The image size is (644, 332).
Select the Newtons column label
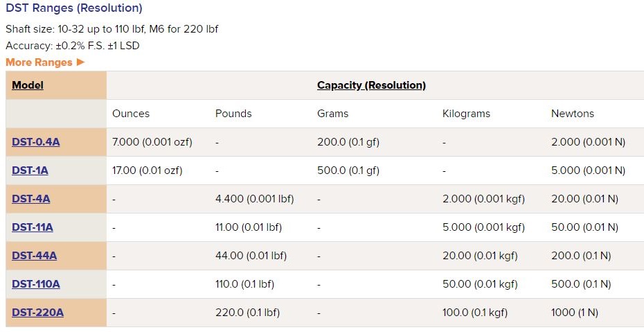(x=573, y=114)
